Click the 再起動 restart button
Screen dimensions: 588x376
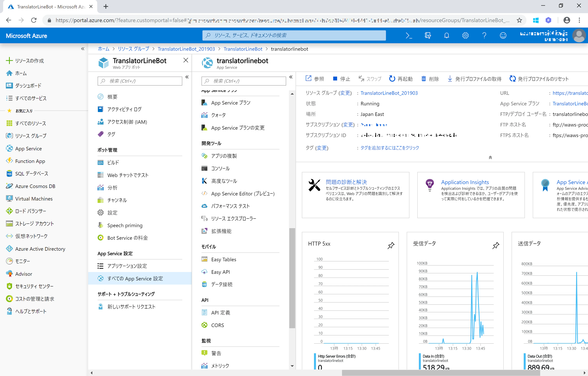pyautogui.click(x=401, y=79)
